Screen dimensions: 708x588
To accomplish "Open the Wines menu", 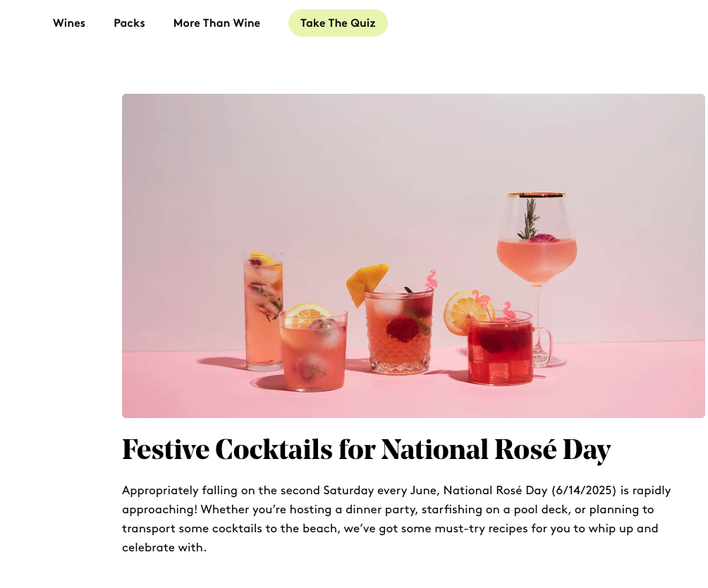I will (69, 23).
